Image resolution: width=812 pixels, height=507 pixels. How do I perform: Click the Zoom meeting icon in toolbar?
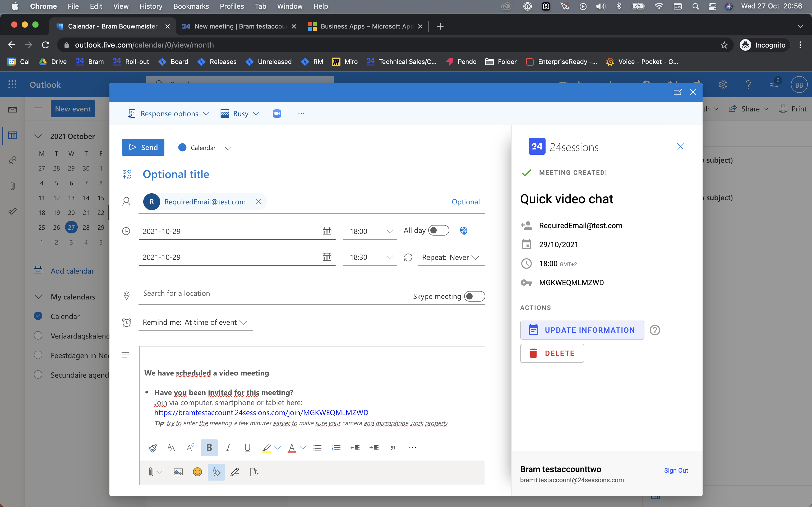point(277,114)
